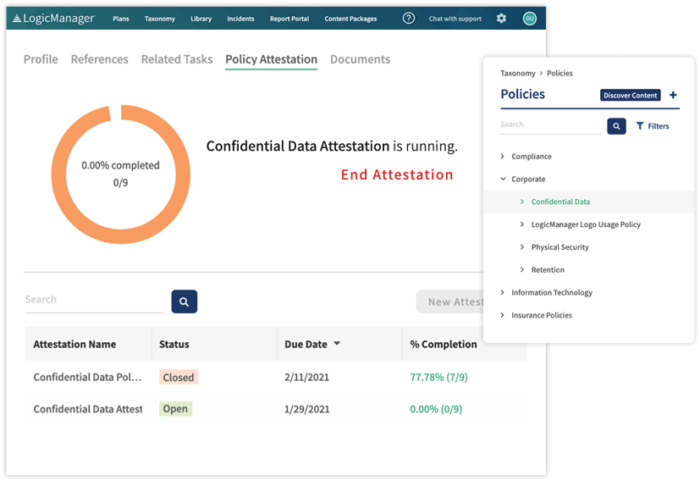Viewport: 700px width, 481px height.
Task: Expand the Physical Security chevron
Action: [x=522, y=247]
